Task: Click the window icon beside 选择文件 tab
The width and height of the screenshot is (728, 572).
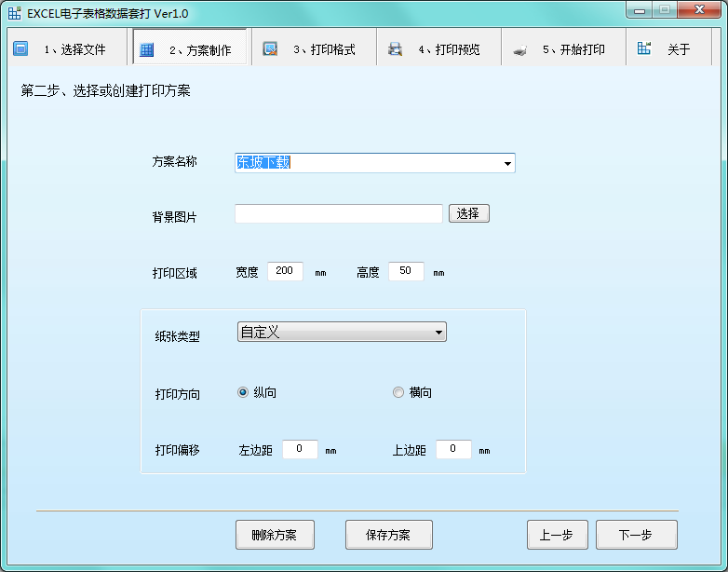Action: click(x=20, y=49)
